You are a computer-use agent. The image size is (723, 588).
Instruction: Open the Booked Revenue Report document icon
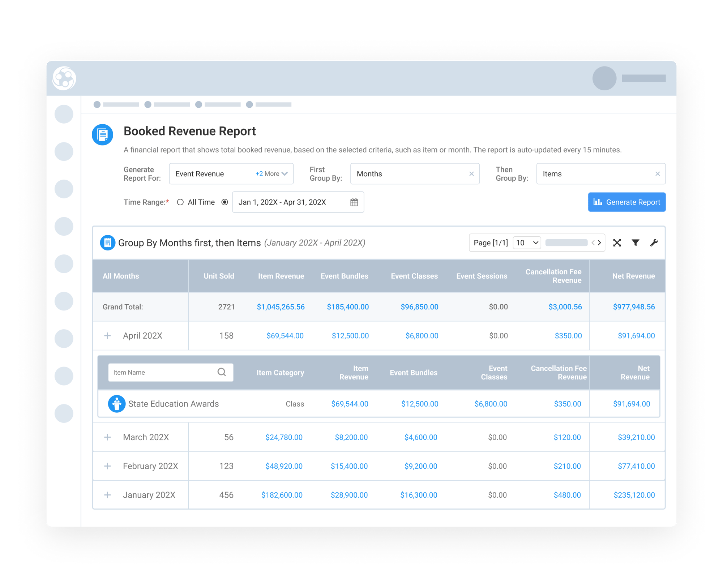pyautogui.click(x=102, y=134)
